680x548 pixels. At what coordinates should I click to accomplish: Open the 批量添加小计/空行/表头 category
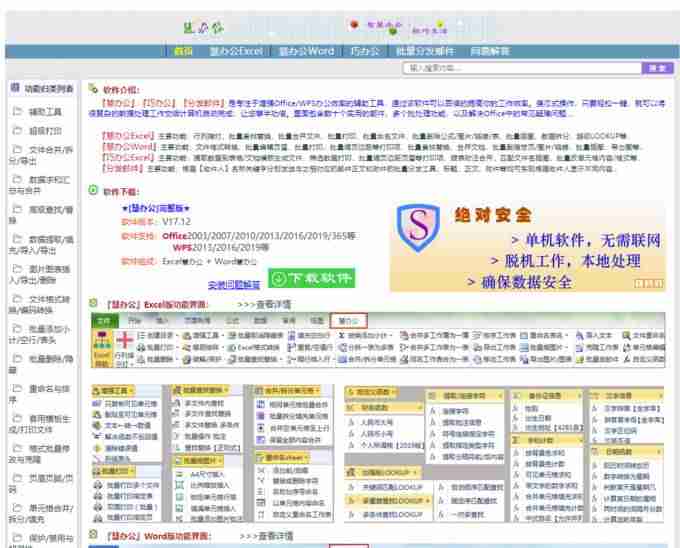(x=40, y=334)
